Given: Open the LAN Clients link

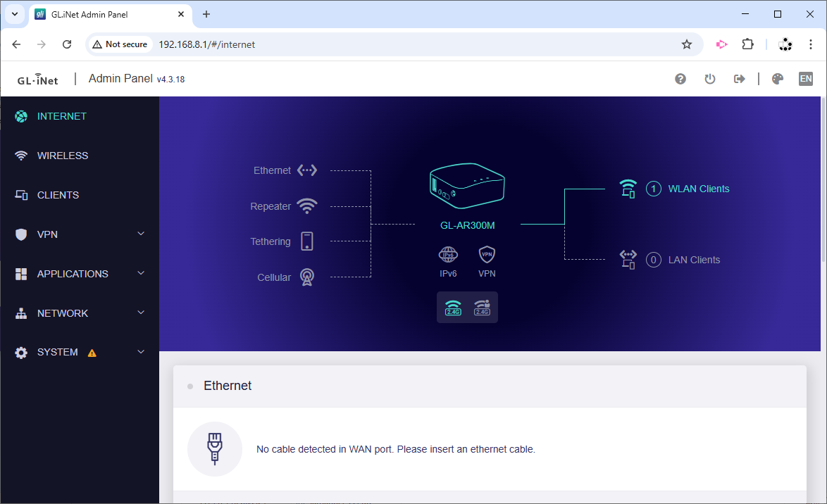Looking at the screenshot, I should pyautogui.click(x=693, y=260).
